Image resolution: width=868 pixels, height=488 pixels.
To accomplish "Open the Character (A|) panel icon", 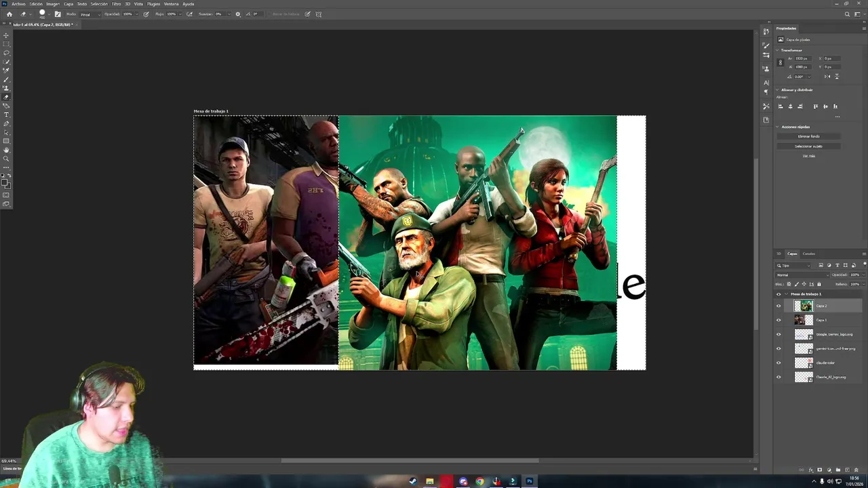I will click(766, 83).
